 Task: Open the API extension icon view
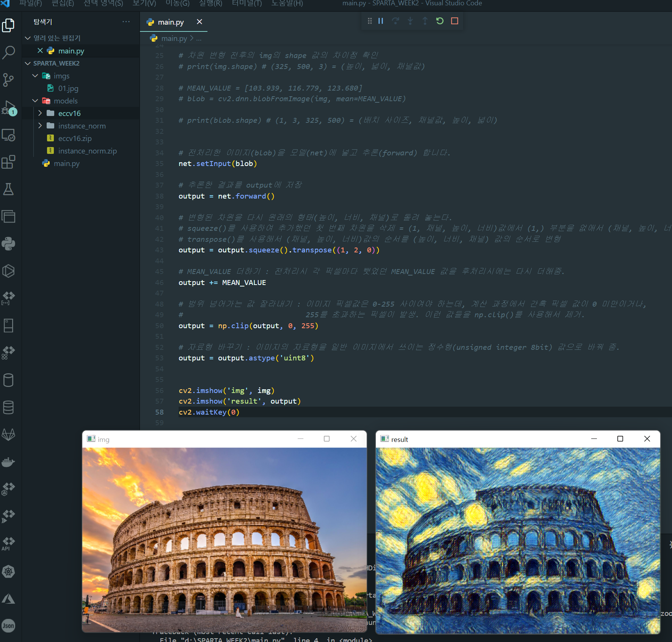coord(8,544)
